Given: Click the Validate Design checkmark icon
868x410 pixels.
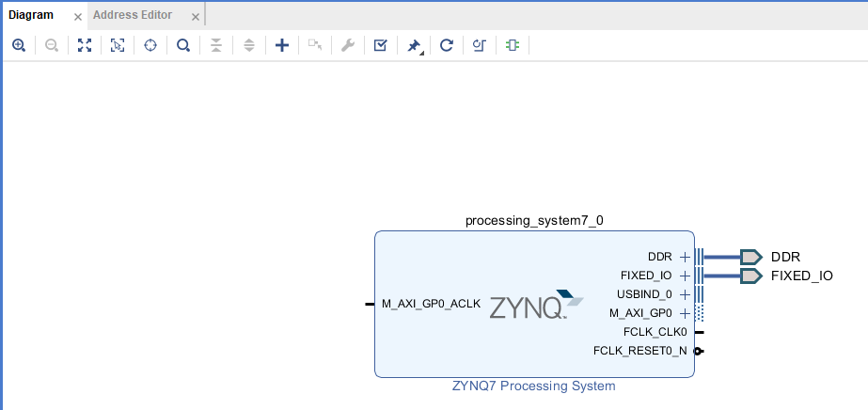Looking at the screenshot, I should pos(380,45).
